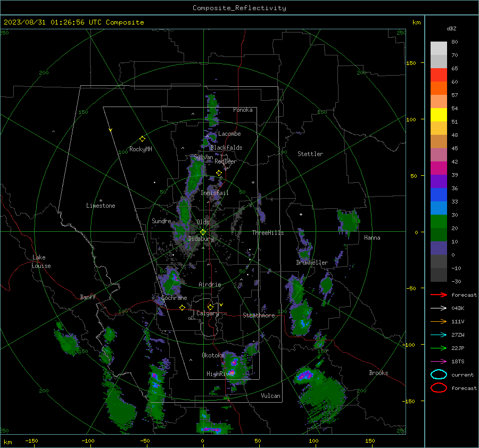Screen dimensions: 479x448
Task: Select the Okotoks label
Action: pos(213,355)
